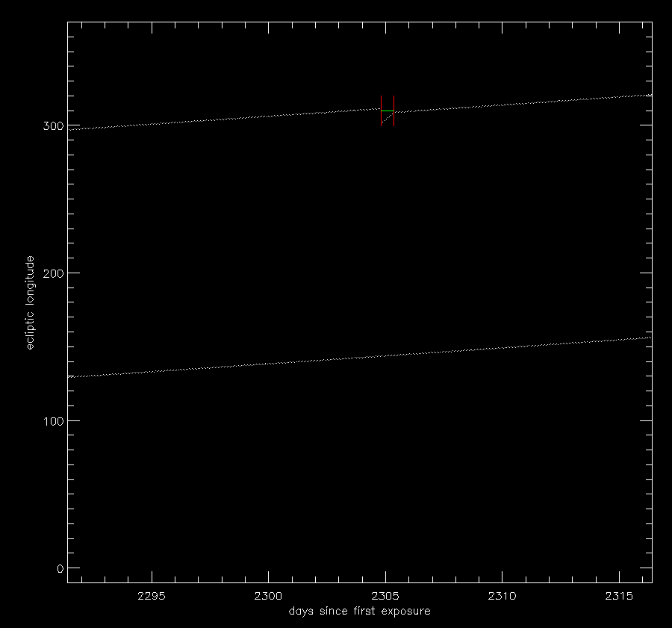Click the y-axis label "0"
This screenshot has width=672, height=628.
coord(60,569)
